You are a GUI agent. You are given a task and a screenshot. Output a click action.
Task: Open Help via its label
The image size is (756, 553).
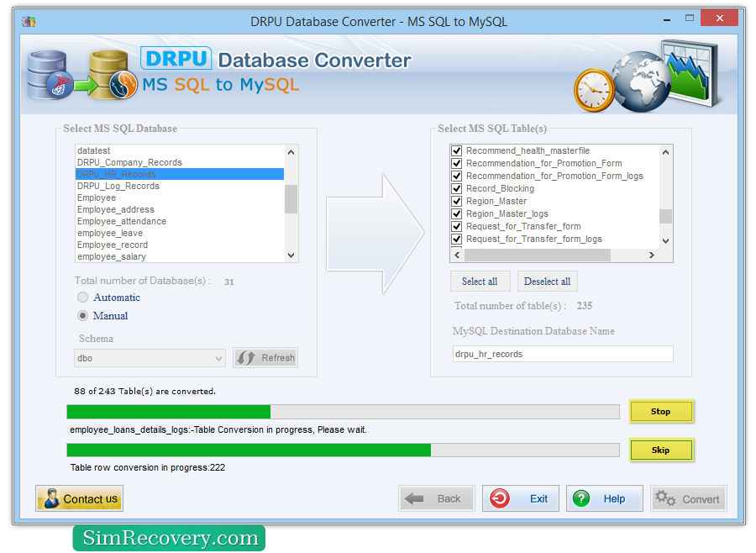tap(614, 499)
